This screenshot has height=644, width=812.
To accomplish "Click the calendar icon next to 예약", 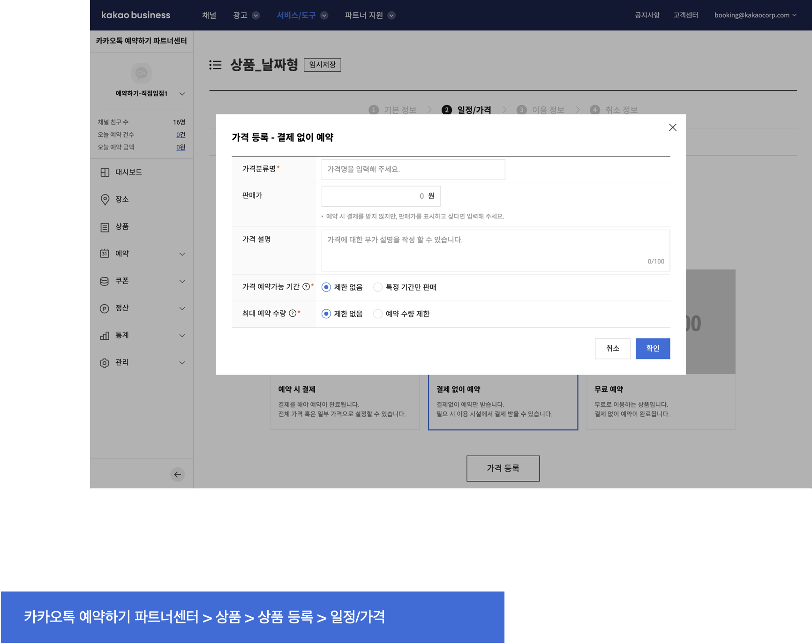I will [105, 254].
